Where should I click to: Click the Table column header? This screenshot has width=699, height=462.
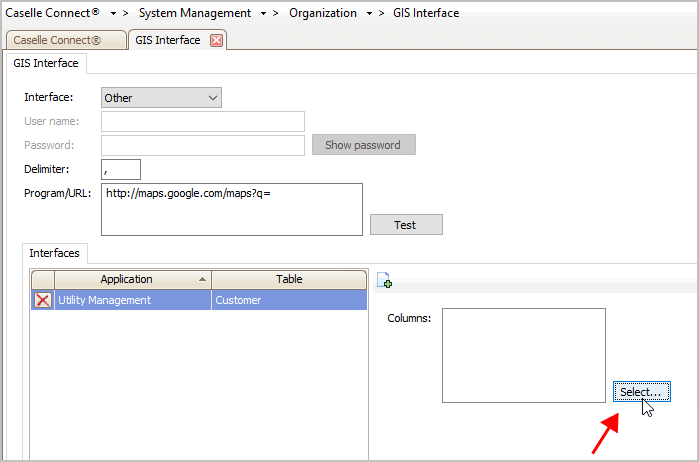(289, 280)
